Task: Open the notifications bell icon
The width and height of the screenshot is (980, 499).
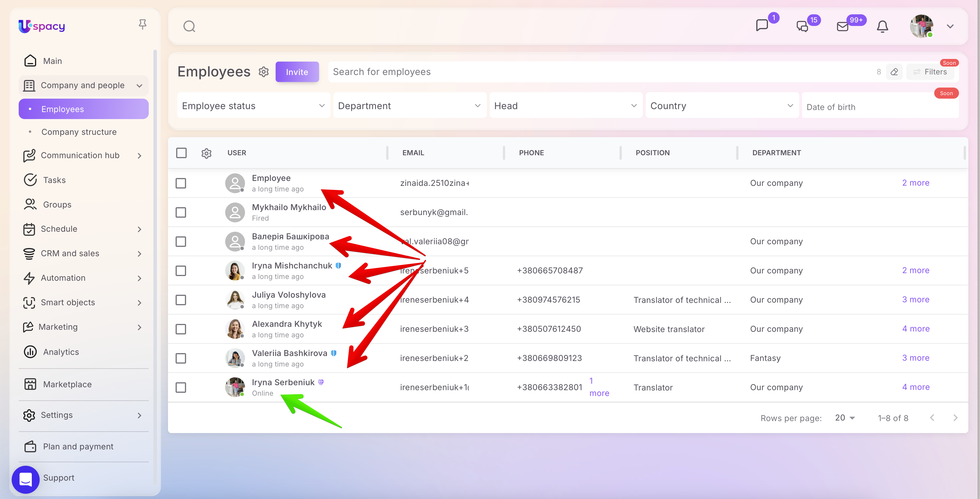Action: tap(882, 27)
